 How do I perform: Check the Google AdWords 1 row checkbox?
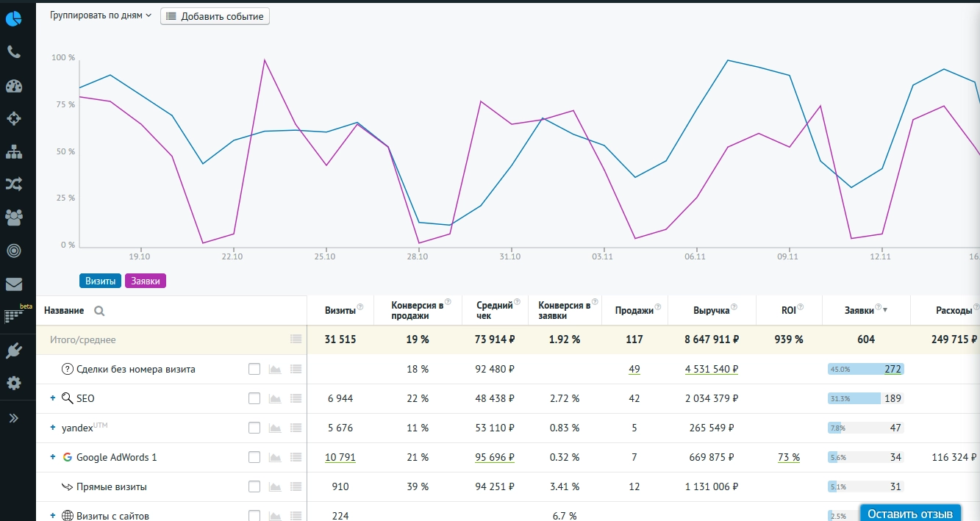tap(254, 457)
